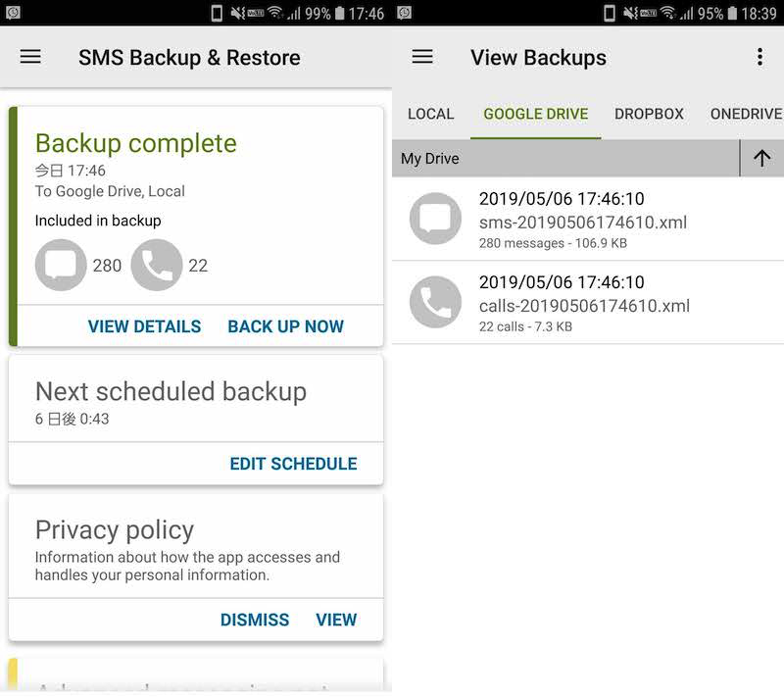Tap the My Drive folder path bar
Screen dimensions: 784x697
click(x=564, y=158)
